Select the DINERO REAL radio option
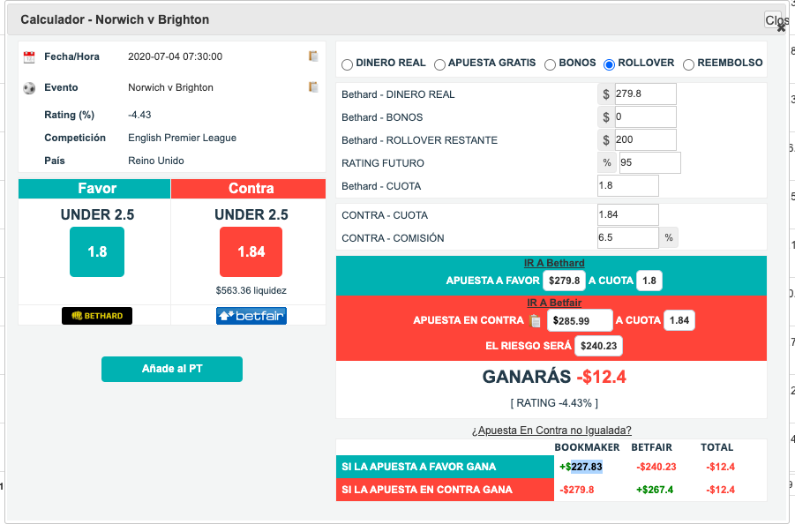The width and height of the screenshot is (795, 532). pos(348,64)
